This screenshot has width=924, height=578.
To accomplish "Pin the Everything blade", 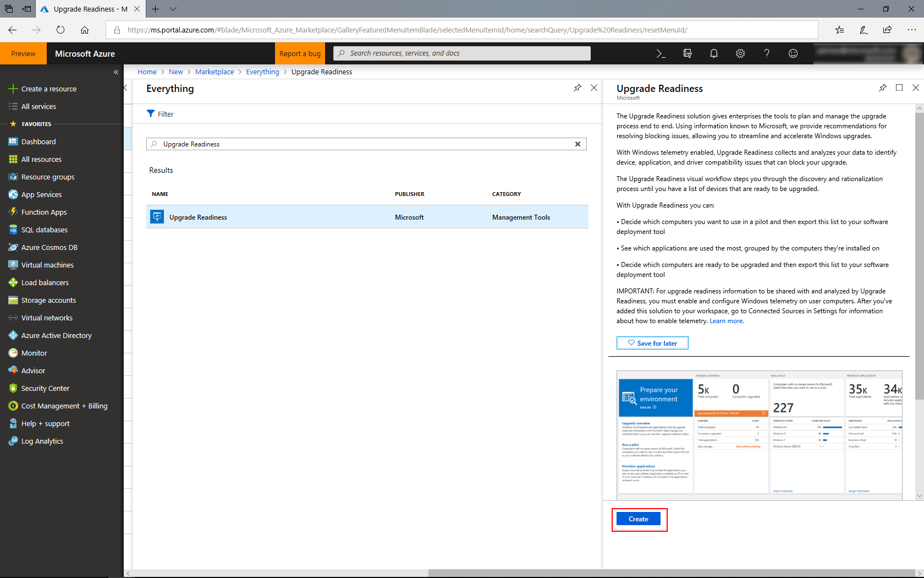I will click(577, 88).
